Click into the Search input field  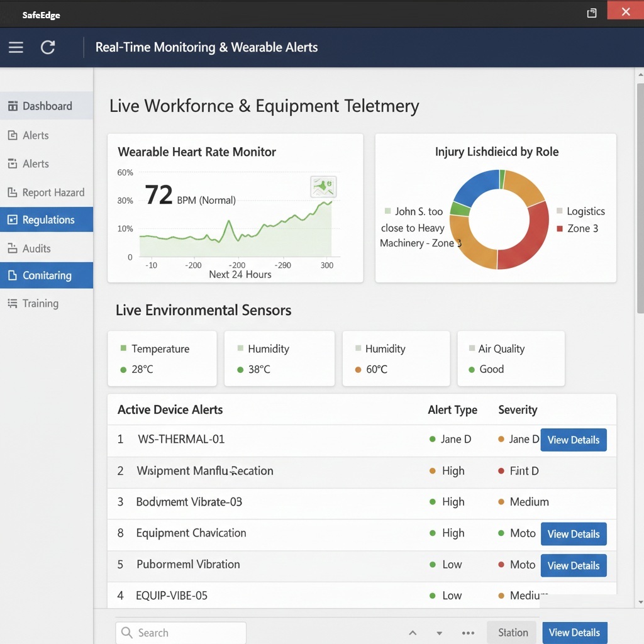(x=189, y=633)
